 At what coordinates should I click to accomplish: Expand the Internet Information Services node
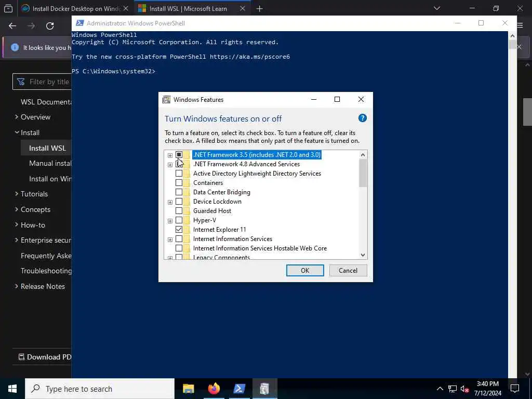coord(170,240)
